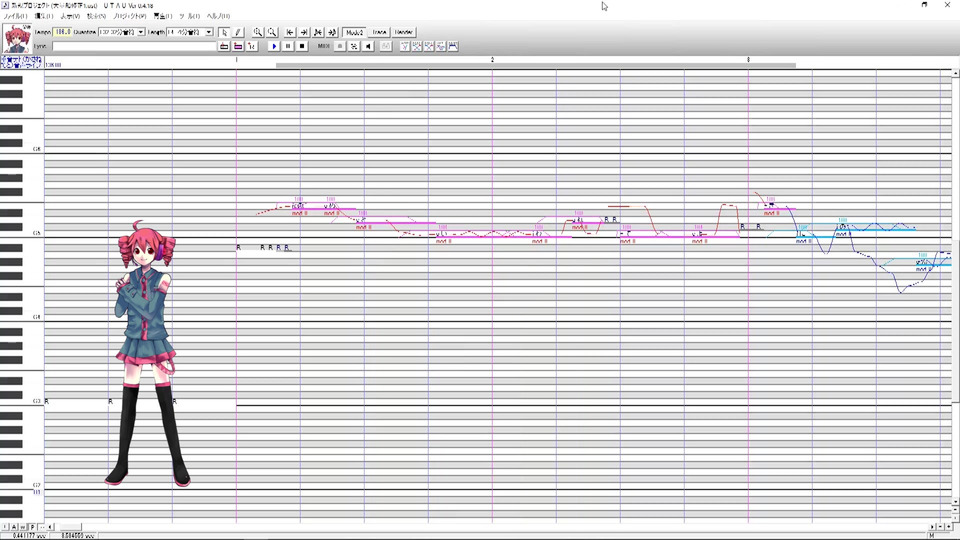Click fourth envelope tool icon in right group
Screen dimensions: 960x540
(441, 46)
